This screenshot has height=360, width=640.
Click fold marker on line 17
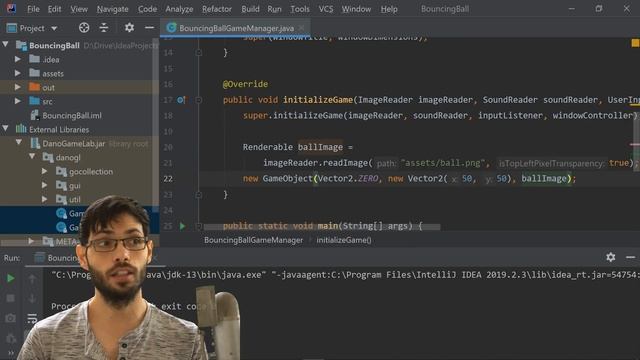199,100
